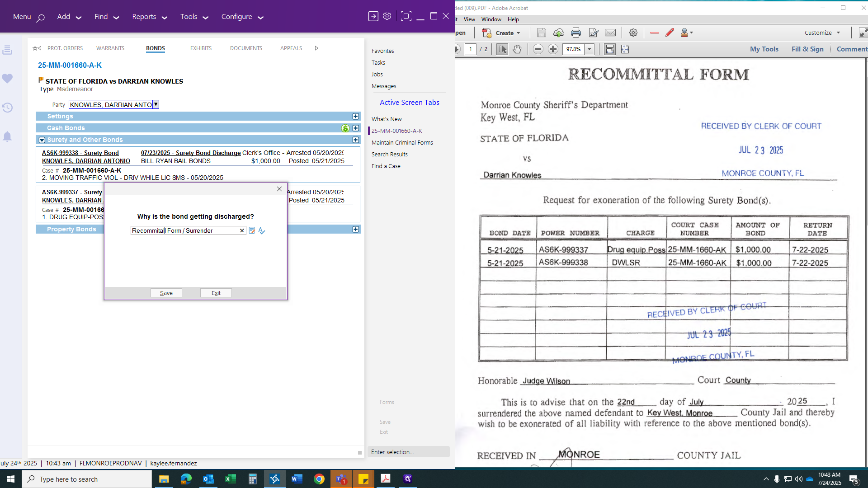Click the page number input in Acrobat
868x488 pixels.
471,49
